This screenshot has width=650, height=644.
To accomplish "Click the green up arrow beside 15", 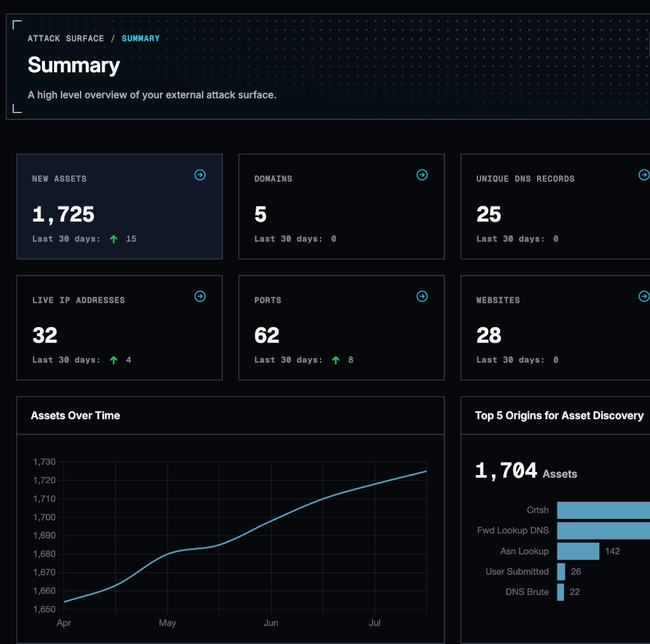I will coord(114,239).
